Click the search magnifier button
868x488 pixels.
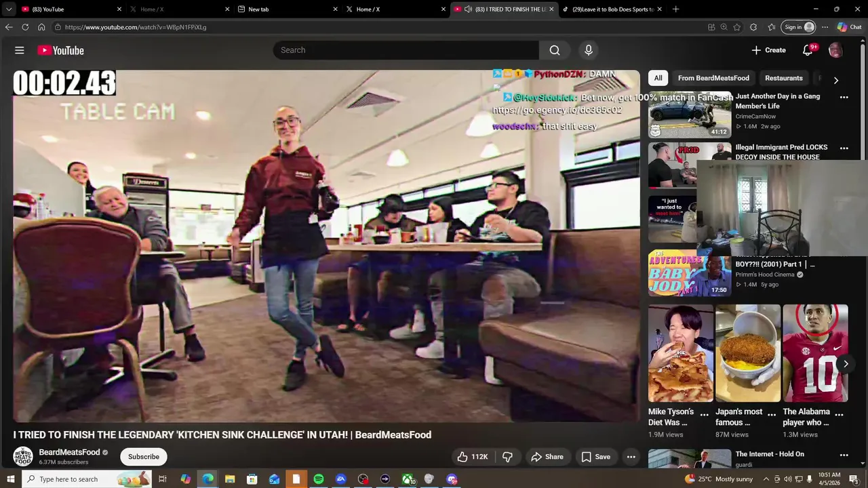(555, 50)
